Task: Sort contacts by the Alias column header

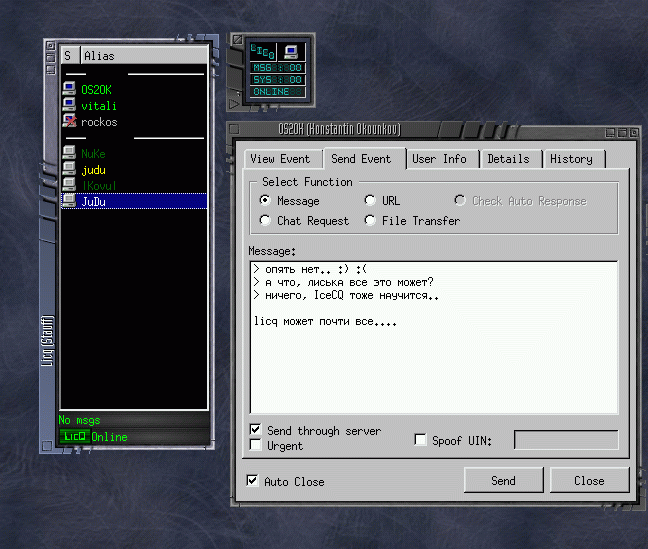Action: [144, 55]
